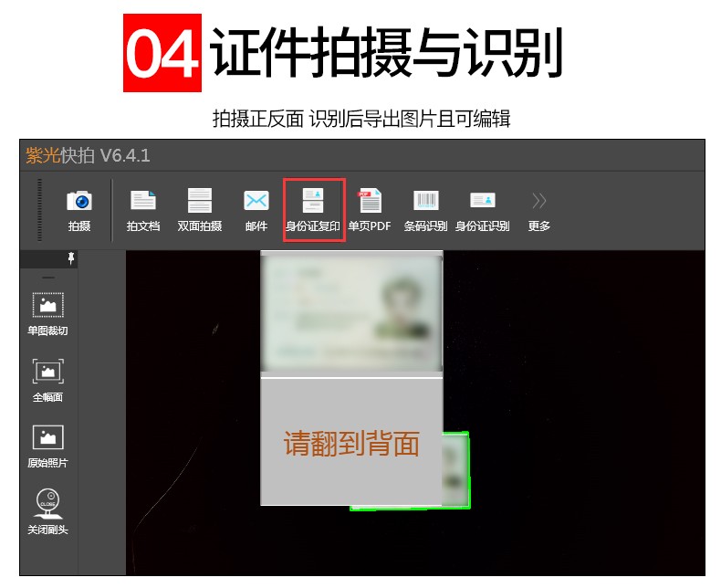Screen dimensions: 721x588
Task: Click the 单页PDF export icon
Action: (x=370, y=209)
